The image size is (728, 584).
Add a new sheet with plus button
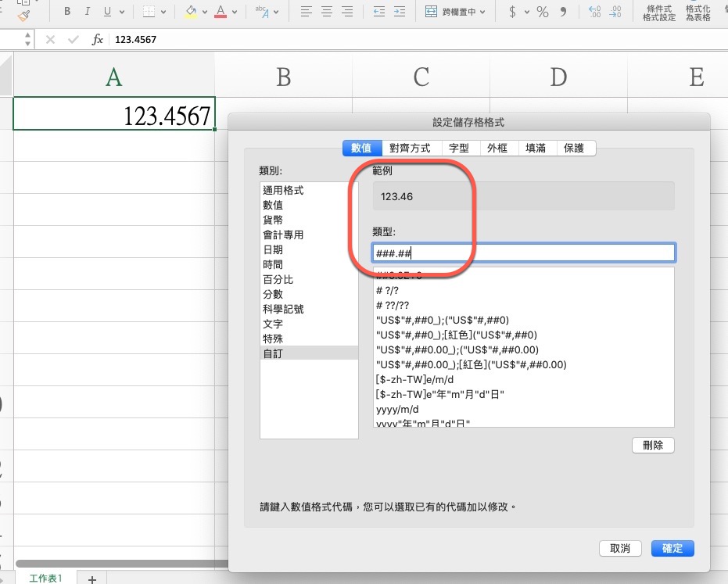pos(91,579)
